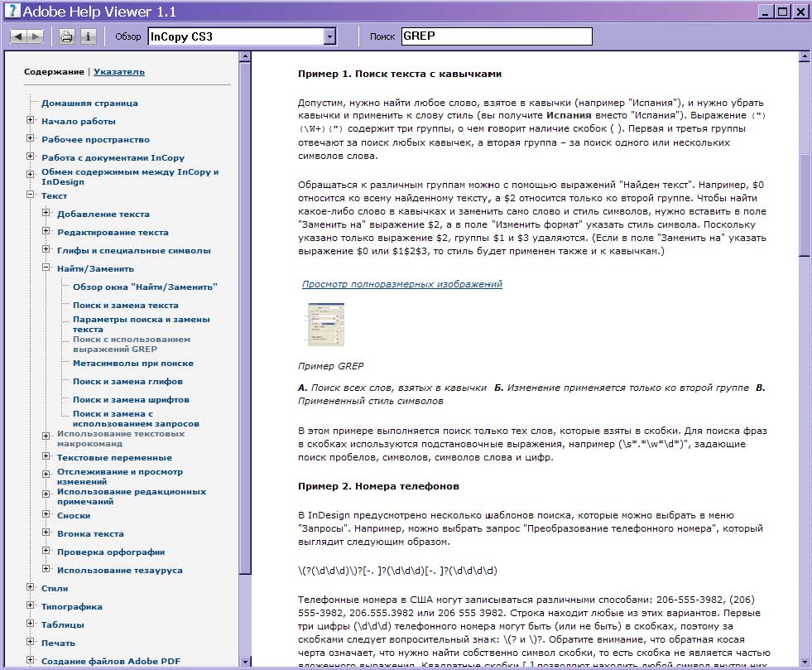812x670 pixels.
Task: Expand Создание файлов Adobe PDF
Action: click(x=30, y=660)
